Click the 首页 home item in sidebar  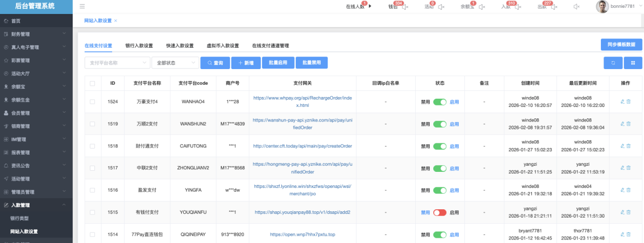pyautogui.click(x=16, y=21)
